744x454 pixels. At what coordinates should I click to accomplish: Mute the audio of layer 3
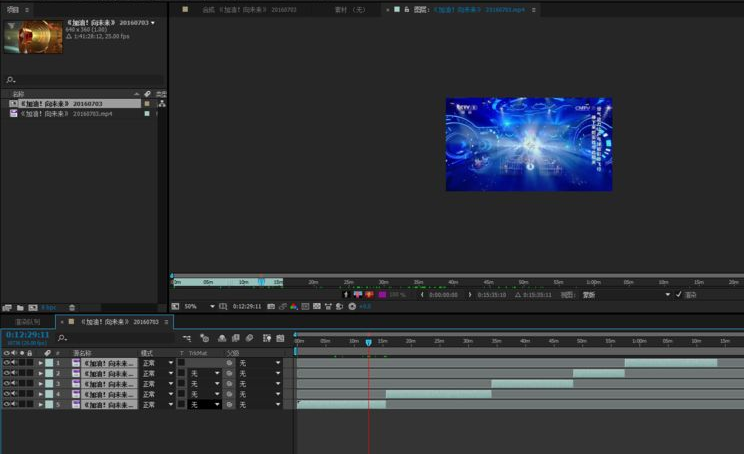pos(15,384)
